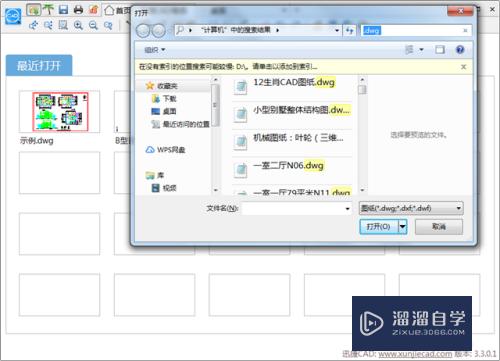Viewport: 500px width, 361px height.
Task: Expand the view options dropdown arrow
Action: [x=421, y=50]
